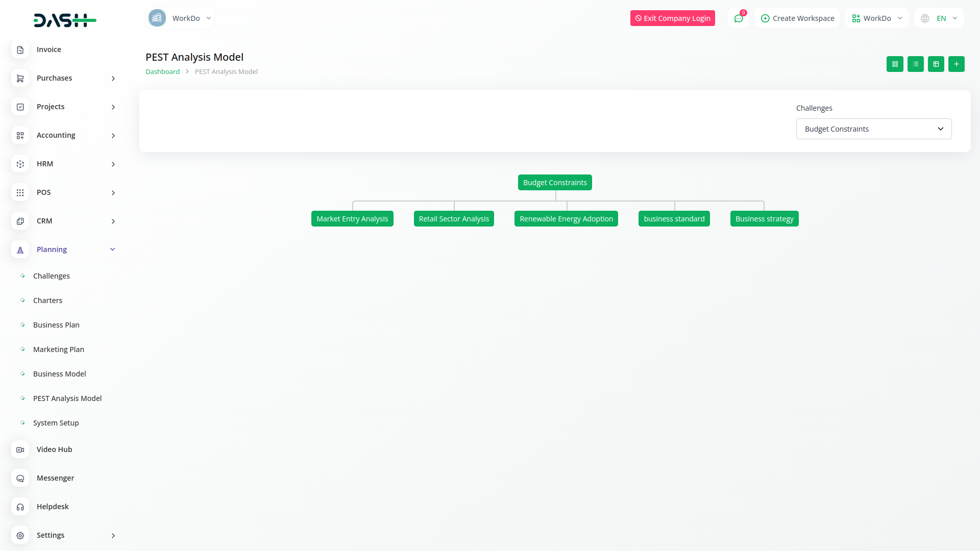
Task: Expand the Accounting sidebar menu
Action: [x=63, y=135]
